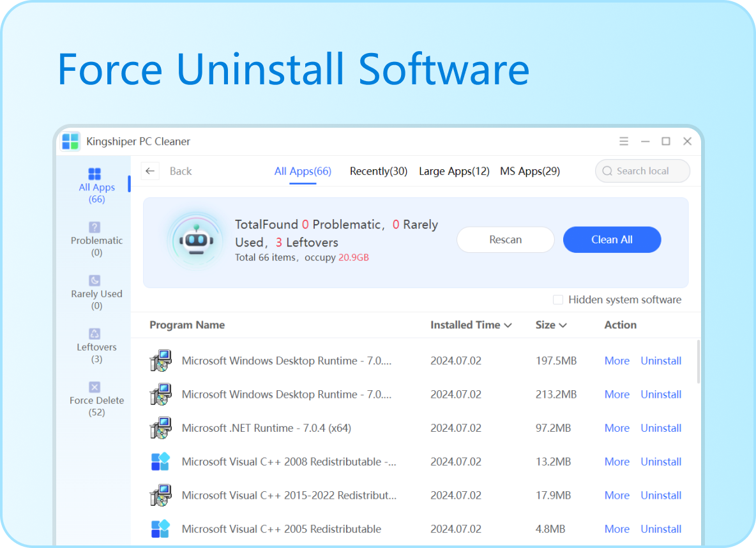The height and width of the screenshot is (548, 756).
Task: Click the Rescan button
Action: pos(505,240)
